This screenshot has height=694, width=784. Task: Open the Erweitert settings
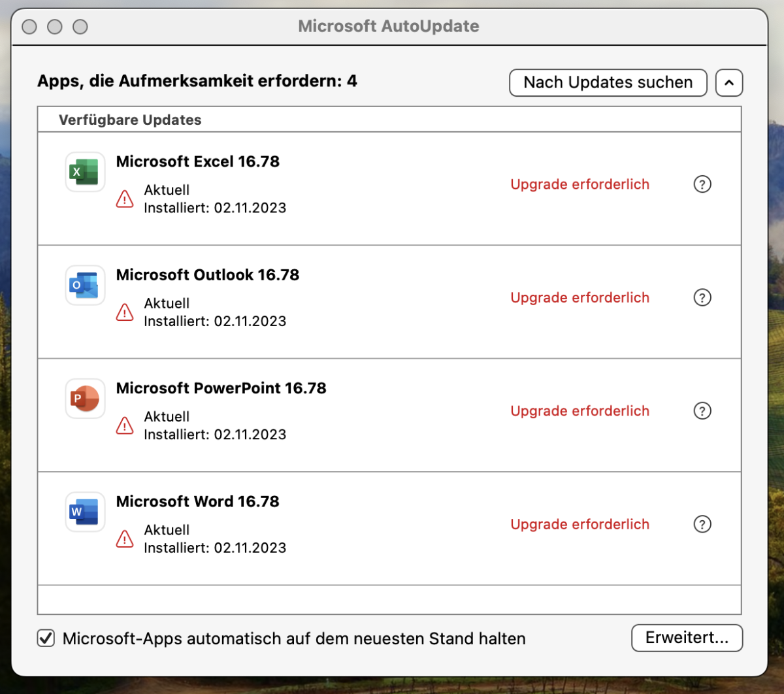pyautogui.click(x=687, y=638)
